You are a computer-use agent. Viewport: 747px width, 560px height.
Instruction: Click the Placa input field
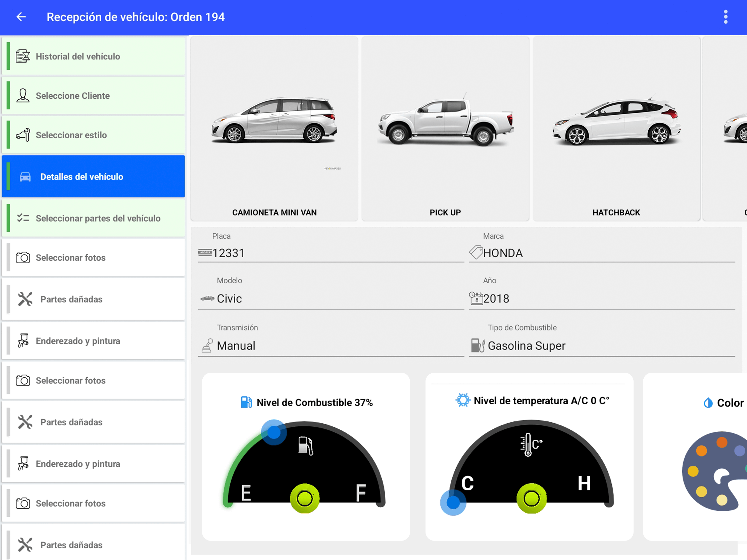coord(338,253)
